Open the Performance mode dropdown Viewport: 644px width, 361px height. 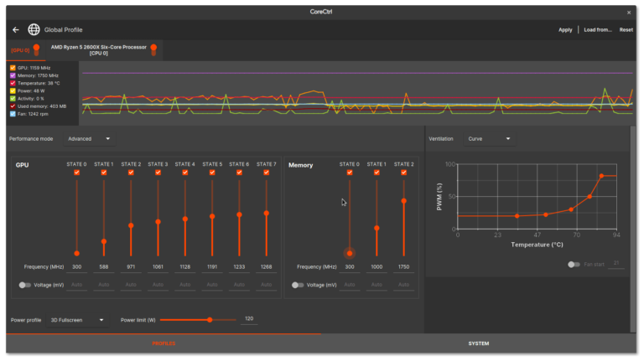(89, 138)
